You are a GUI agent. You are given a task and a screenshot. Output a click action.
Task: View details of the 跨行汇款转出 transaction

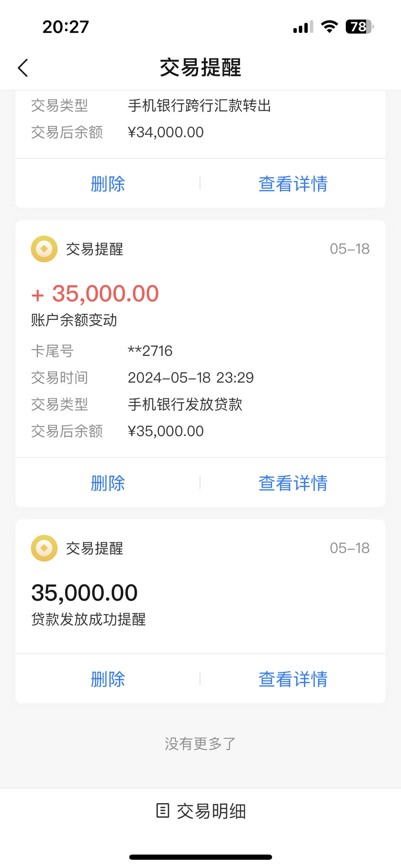tap(293, 184)
